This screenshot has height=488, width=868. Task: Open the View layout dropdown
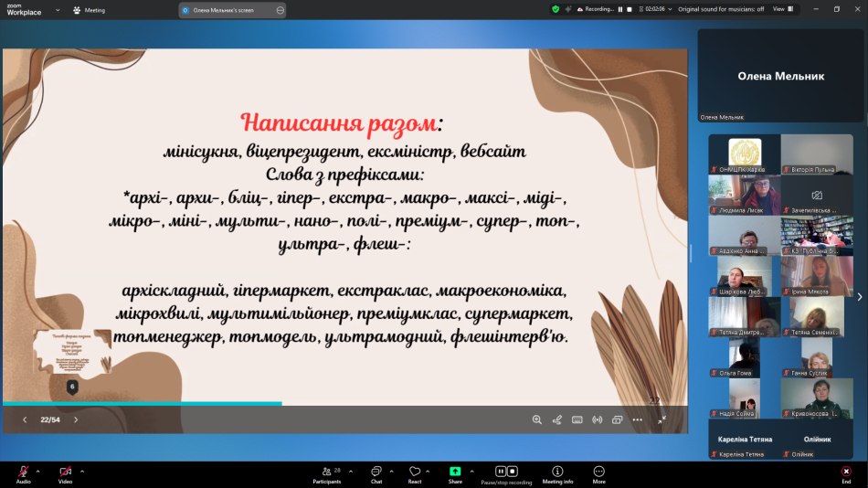pyautogui.click(x=781, y=9)
